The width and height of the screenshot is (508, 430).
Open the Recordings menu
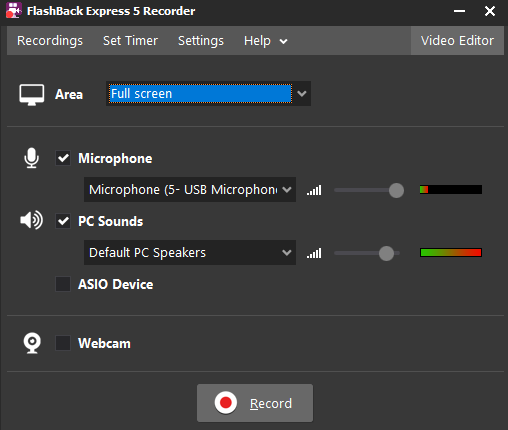pyautogui.click(x=50, y=41)
